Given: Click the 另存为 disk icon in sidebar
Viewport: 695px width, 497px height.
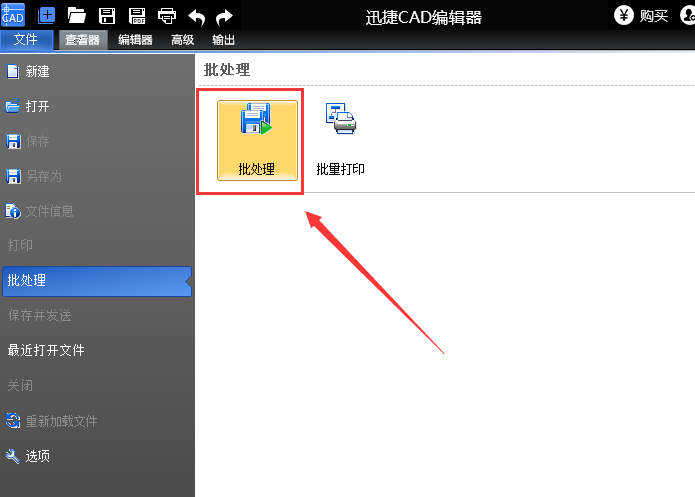Looking at the screenshot, I should tap(13, 176).
